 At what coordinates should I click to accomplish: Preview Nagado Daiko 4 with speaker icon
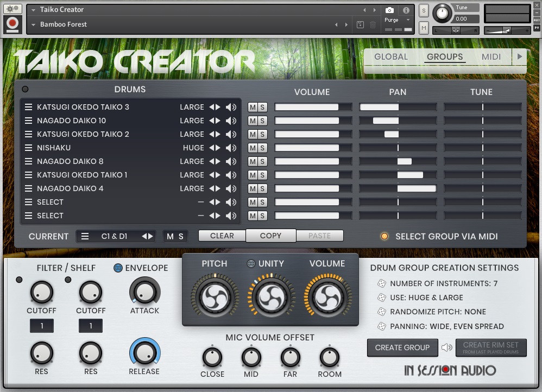click(x=231, y=188)
